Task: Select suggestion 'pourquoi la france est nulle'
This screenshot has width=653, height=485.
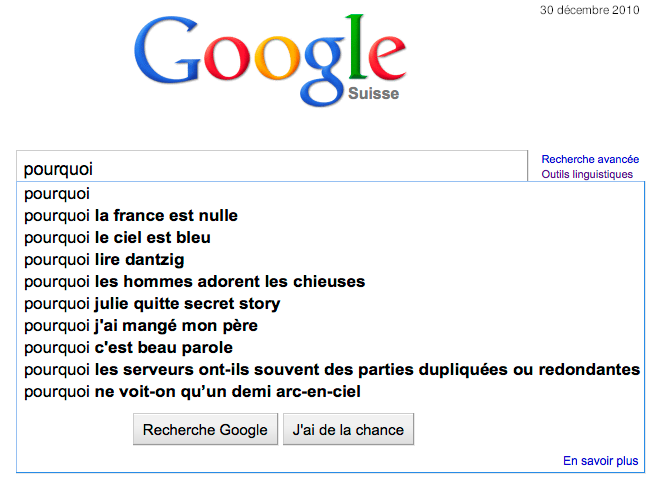Action: tap(131, 215)
